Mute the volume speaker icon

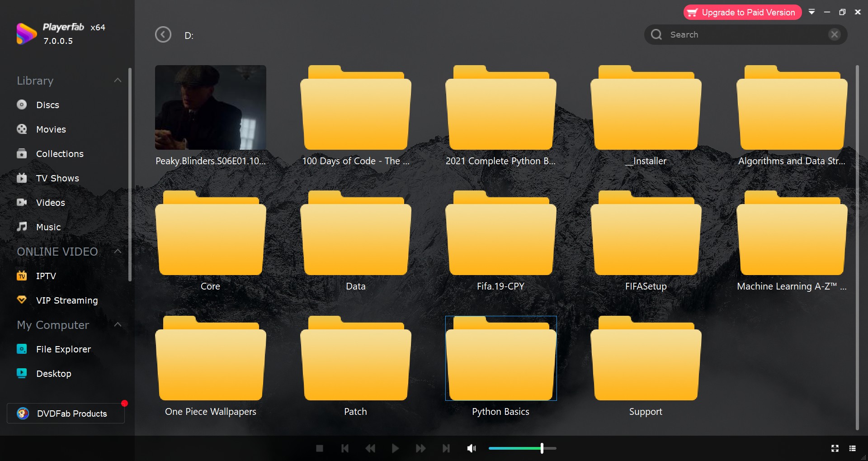472,448
